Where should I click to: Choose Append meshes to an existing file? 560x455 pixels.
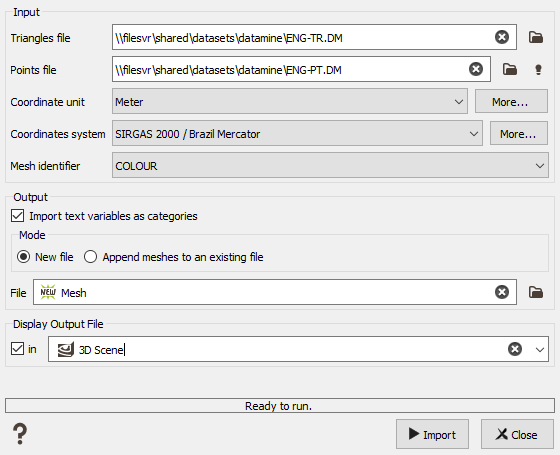(x=90, y=257)
